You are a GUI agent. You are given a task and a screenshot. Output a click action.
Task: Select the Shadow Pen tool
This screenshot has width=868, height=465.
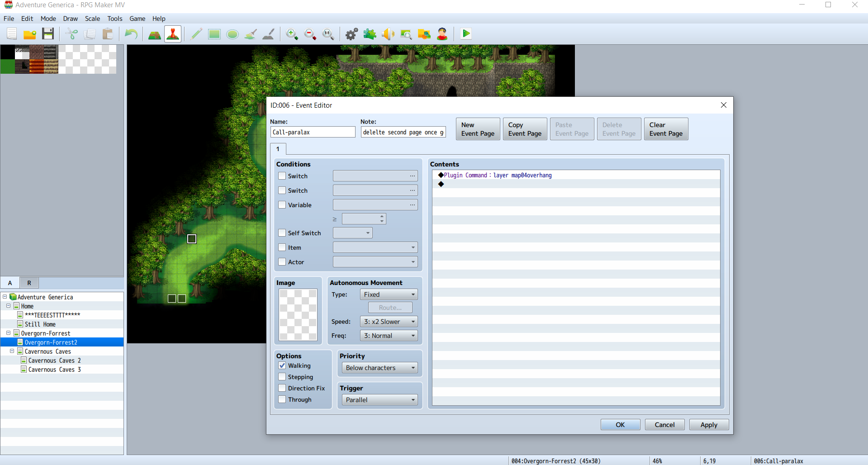(x=269, y=34)
